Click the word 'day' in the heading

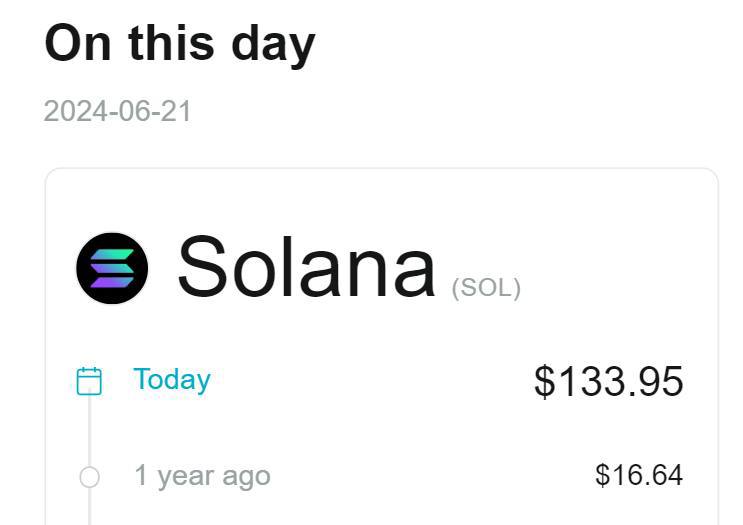point(275,45)
